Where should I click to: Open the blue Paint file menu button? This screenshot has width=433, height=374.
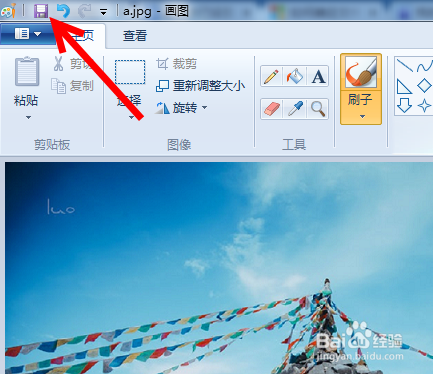point(28,34)
